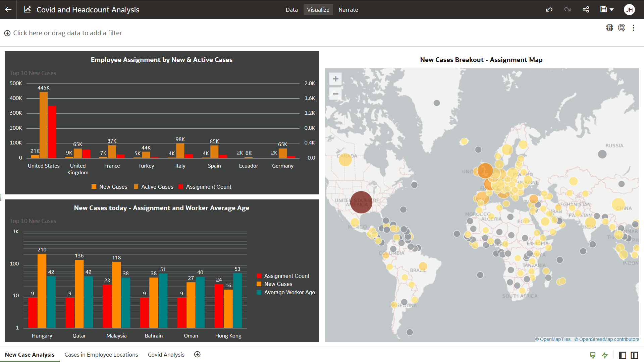Click the back arrow beside the workbook title
The height and width of the screenshot is (362, 644).
click(x=8, y=9)
